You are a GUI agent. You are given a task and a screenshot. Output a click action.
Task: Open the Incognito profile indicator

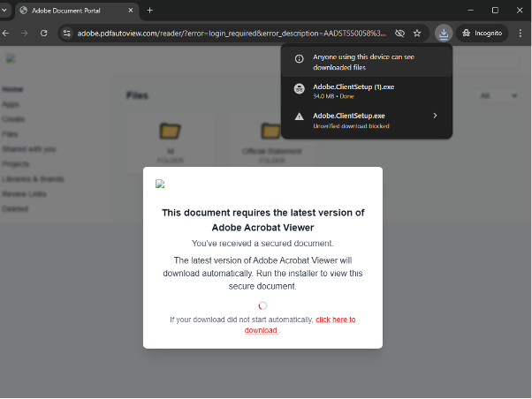click(483, 34)
